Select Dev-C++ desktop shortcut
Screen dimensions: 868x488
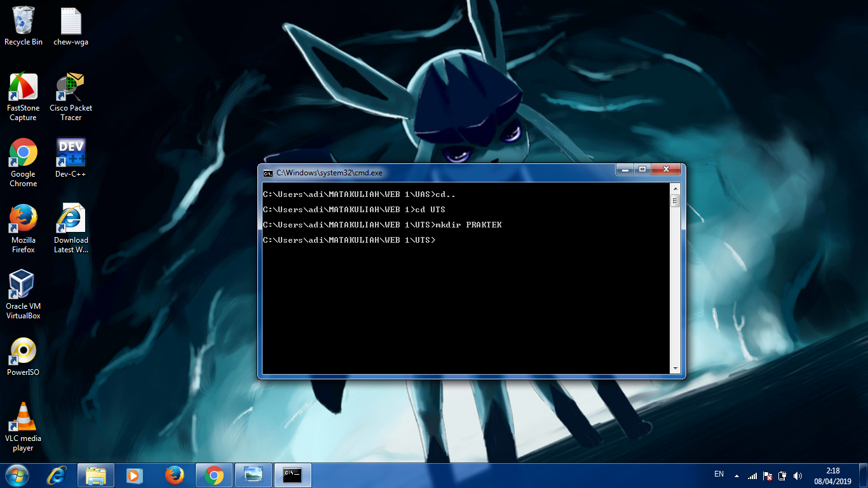pos(71,158)
